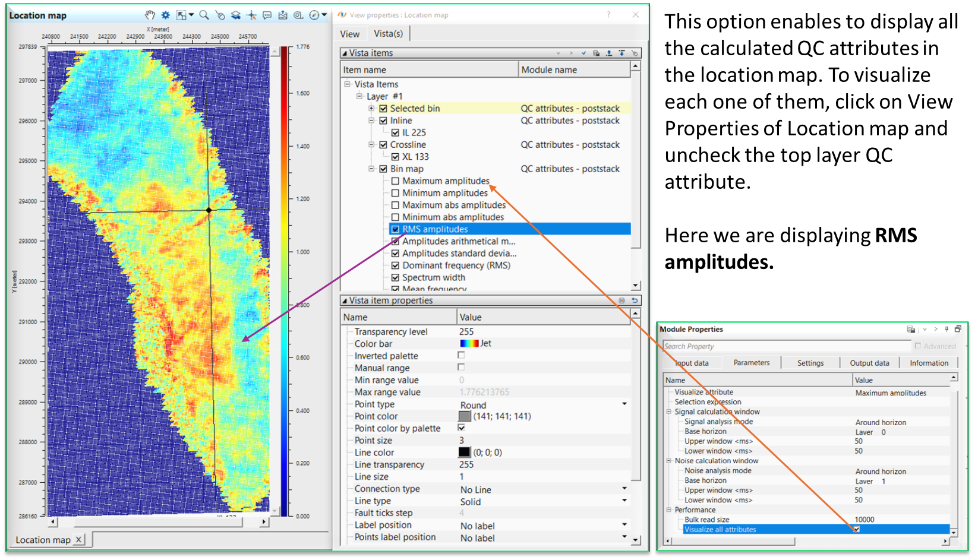Open the Point type dropdown
This screenshot has height=560, width=978.
click(x=624, y=404)
